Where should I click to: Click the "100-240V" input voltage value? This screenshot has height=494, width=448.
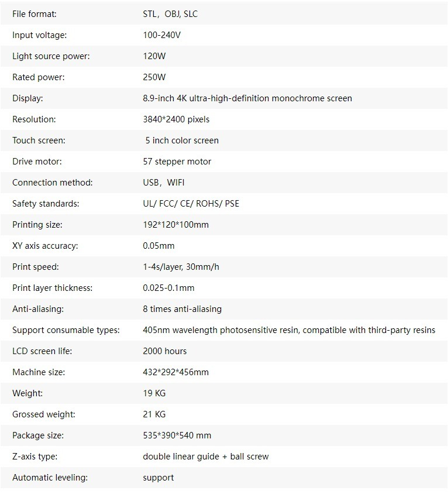point(162,35)
